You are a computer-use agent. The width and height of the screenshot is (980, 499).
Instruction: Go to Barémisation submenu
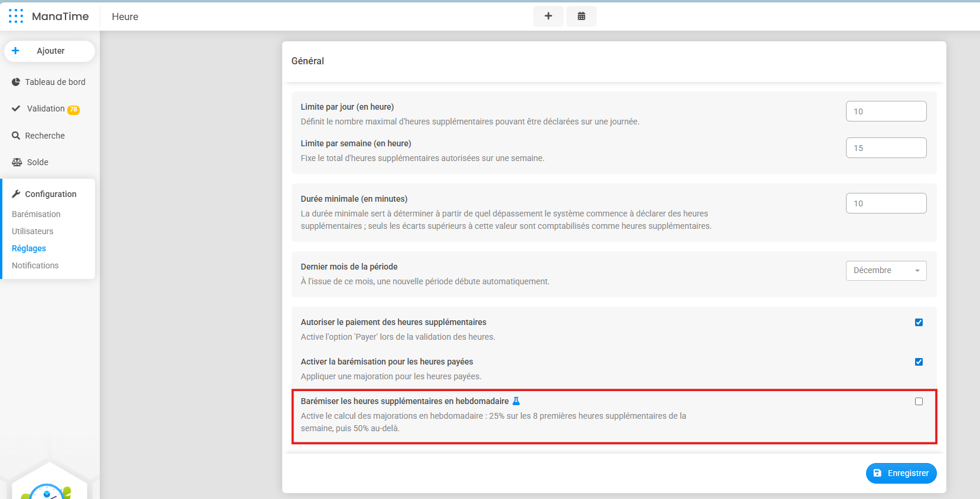click(x=36, y=214)
